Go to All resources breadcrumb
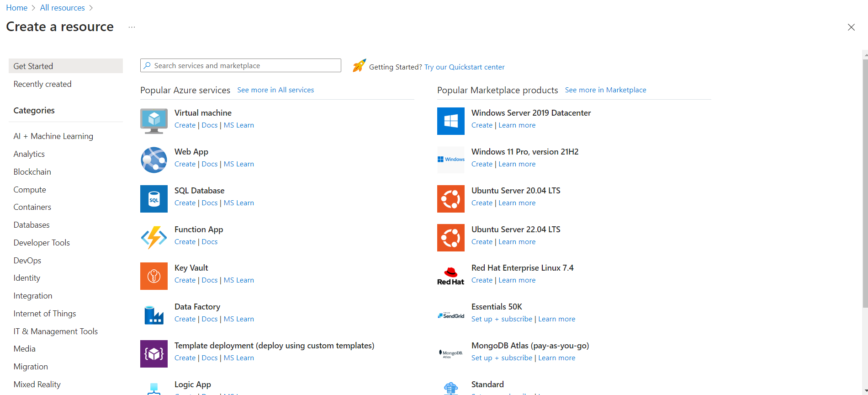 point(63,8)
